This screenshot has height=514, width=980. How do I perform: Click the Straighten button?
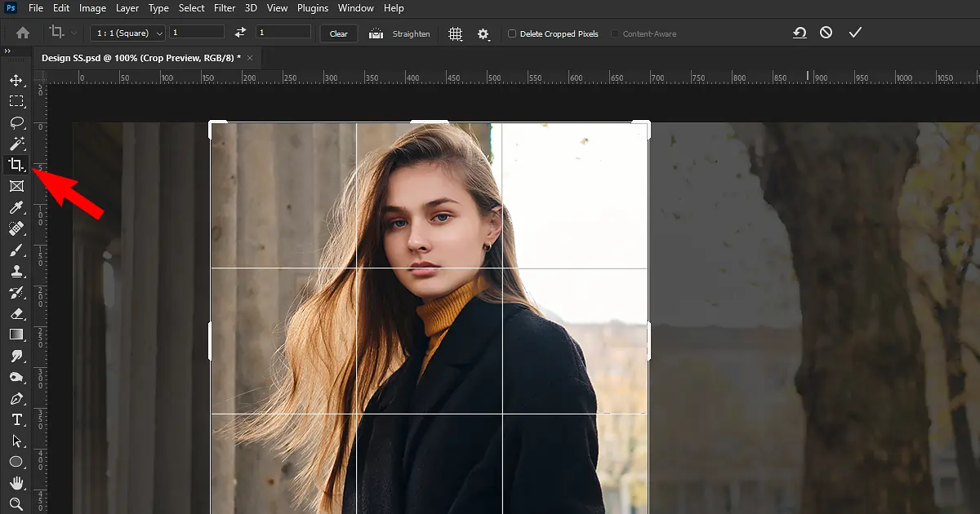pos(399,33)
